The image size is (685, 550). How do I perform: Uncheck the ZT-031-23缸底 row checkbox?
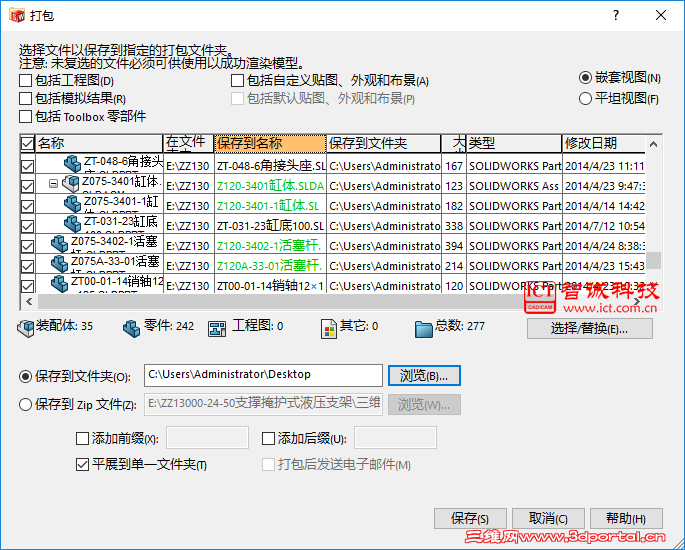tap(28, 226)
